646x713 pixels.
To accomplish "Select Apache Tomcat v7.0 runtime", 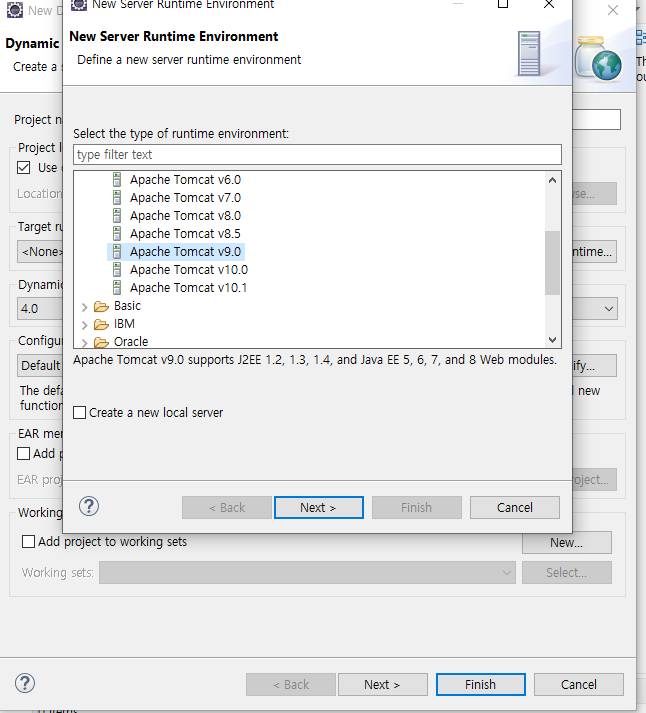I will (185, 198).
